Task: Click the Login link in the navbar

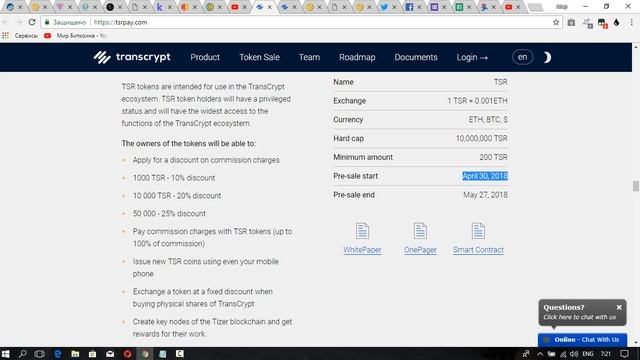Action: [x=472, y=57]
